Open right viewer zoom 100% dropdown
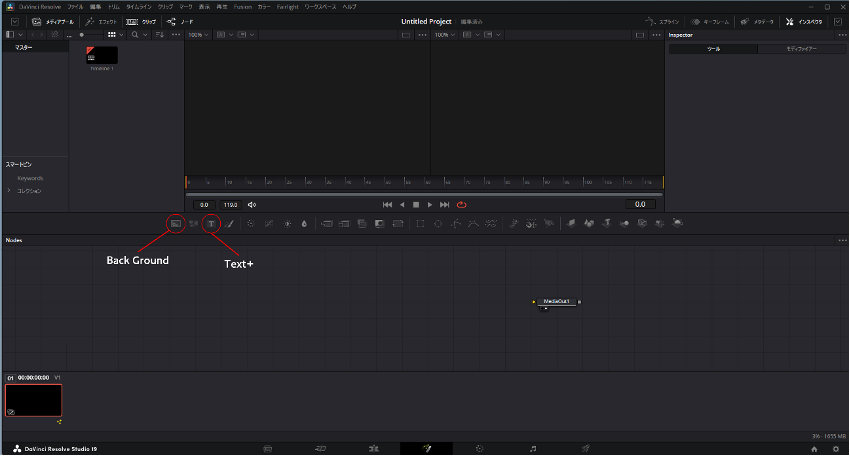This screenshot has width=850, height=456. [x=444, y=34]
